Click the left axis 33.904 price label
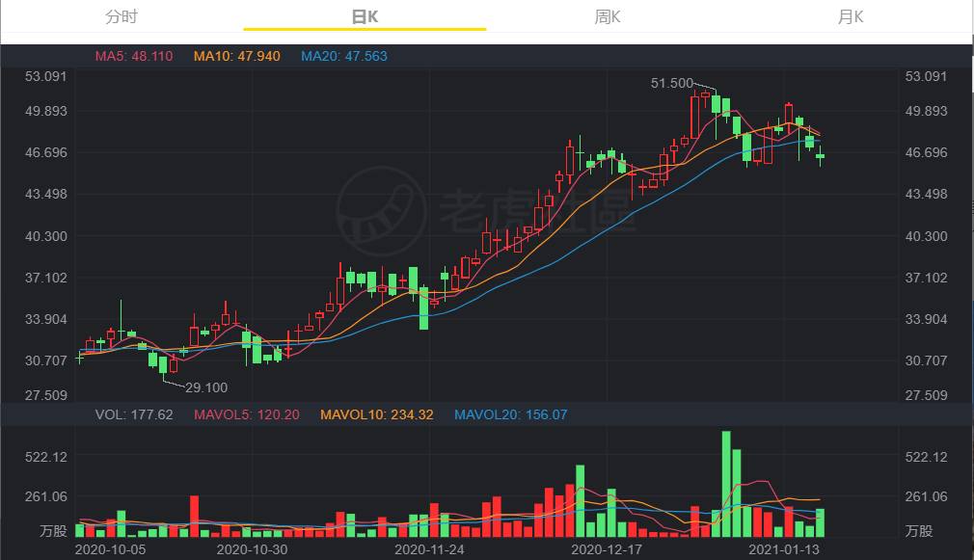Image resolution: width=974 pixels, height=560 pixels. 46,319
